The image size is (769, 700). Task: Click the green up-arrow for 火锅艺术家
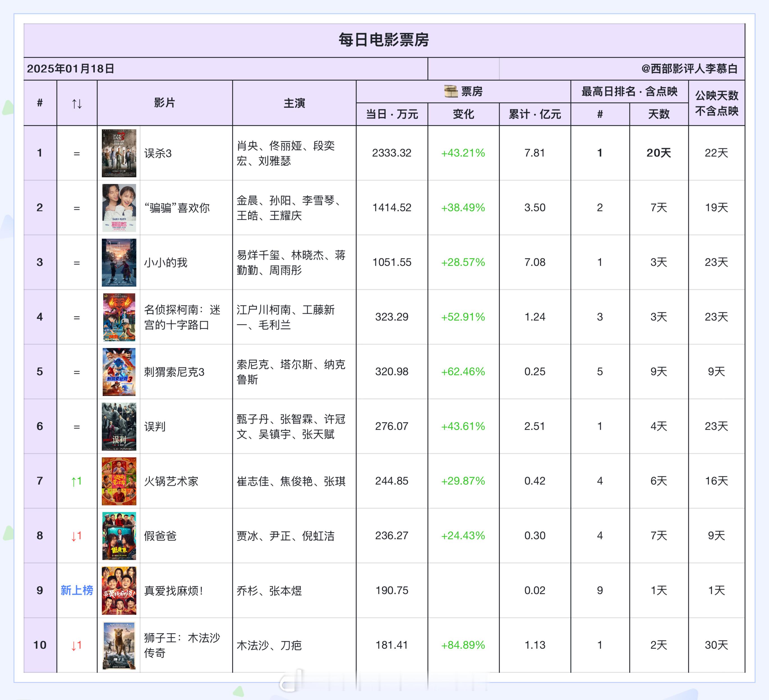point(77,482)
